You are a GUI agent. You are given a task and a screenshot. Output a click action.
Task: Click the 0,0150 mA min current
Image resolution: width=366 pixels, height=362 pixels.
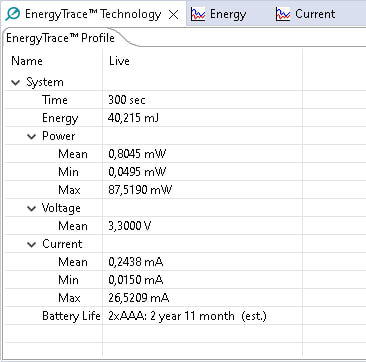(x=136, y=280)
